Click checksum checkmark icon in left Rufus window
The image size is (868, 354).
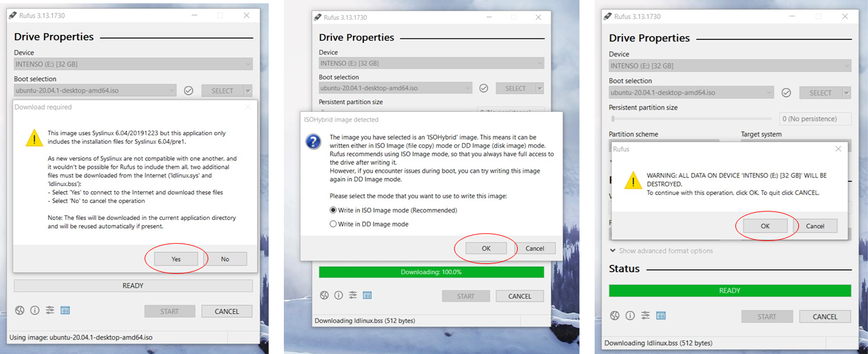(x=189, y=91)
